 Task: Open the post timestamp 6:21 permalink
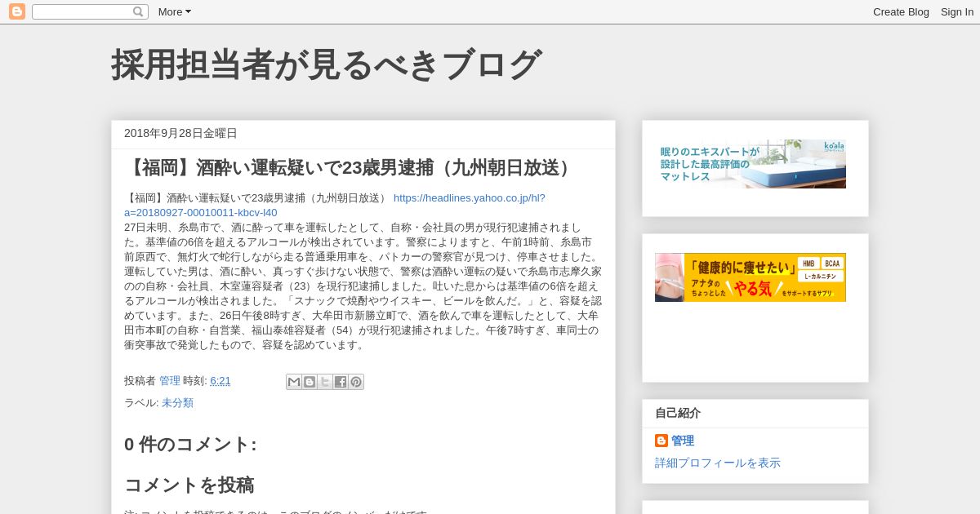point(220,381)
